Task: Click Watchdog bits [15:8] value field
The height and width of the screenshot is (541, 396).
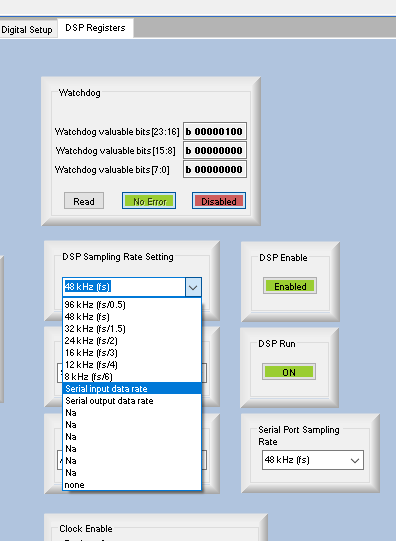Action: [215, 150]
